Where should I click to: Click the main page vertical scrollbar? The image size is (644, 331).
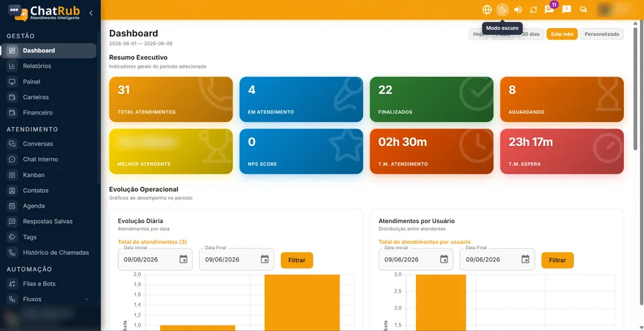pos(636,88)
